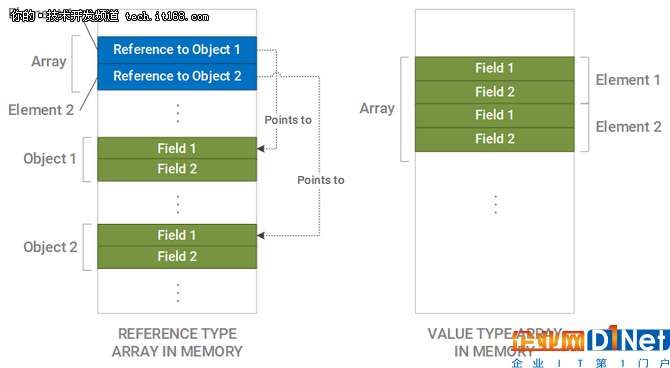Click the lower 'Points to' label
The width and height of the screenshot is (670, 368).
pos(321,180)
